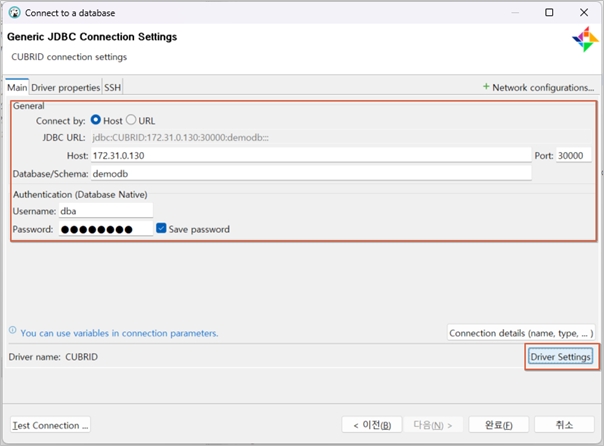Click the Host field containing 172.31.0.130

click(x=311, y=156)
